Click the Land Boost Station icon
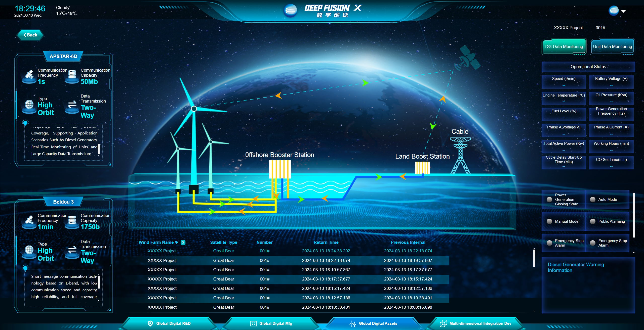Image resolution: width=644 pixels, height=330 pixels. [x=422, y=168]
